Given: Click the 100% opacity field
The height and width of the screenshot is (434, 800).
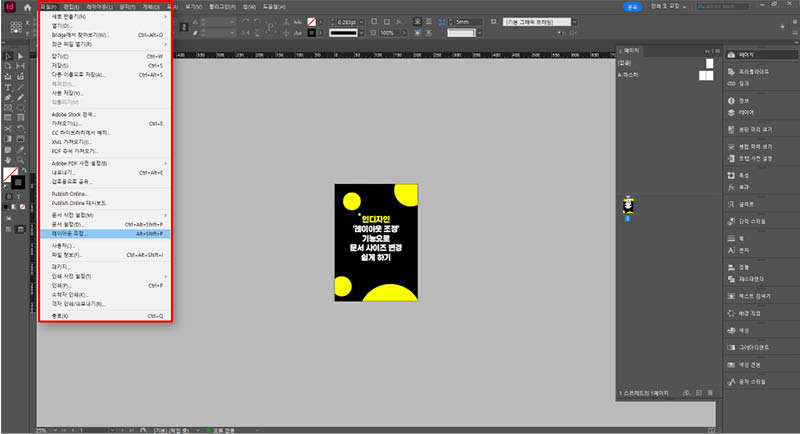Looking at the screenshot, I should coord(389,33).
